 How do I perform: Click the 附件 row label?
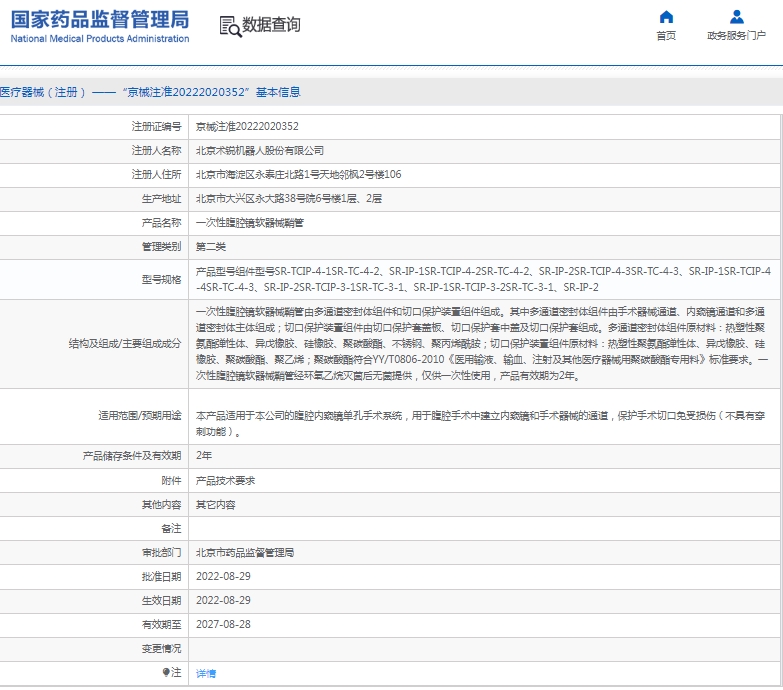coord(171,480)
